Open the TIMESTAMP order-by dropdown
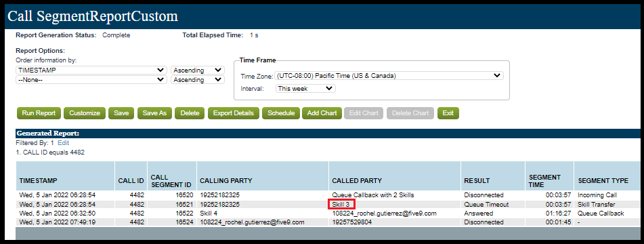Image resolution: width=644 pixels, height=244 pixels. [91, 70]
